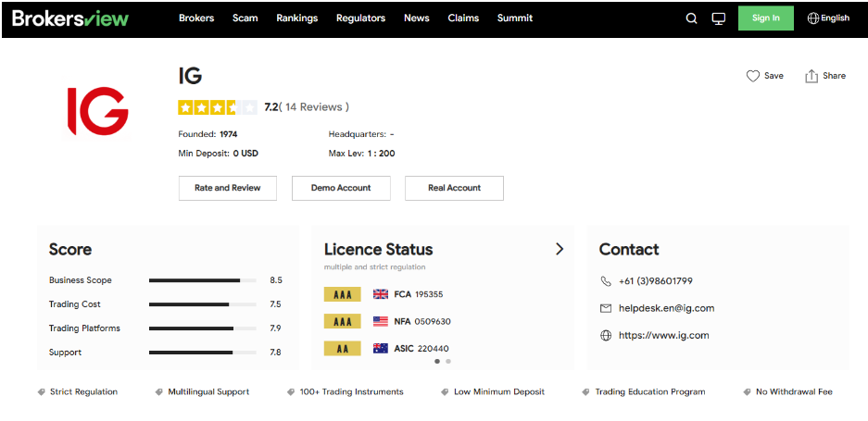The height and width of the screenshot is (421, 868).
Task: Click the monitor icon in header
Action: coord(719,19)
